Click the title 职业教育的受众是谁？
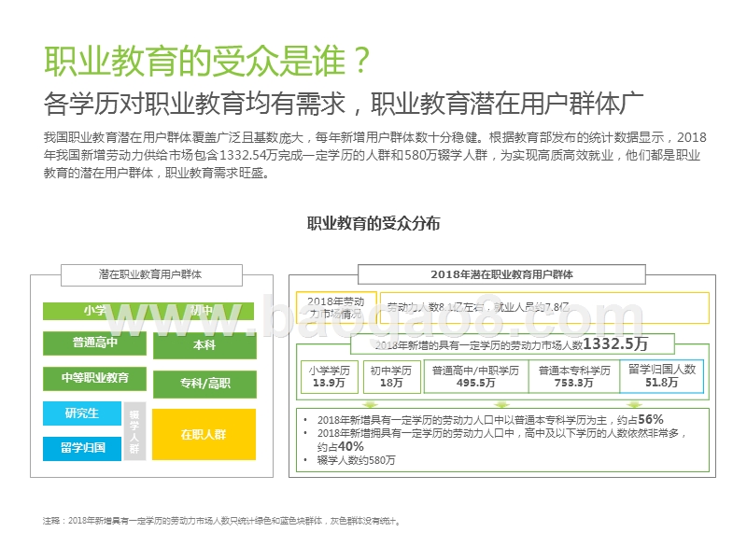The height and width of the screenshot is (560, 747). 207,62
